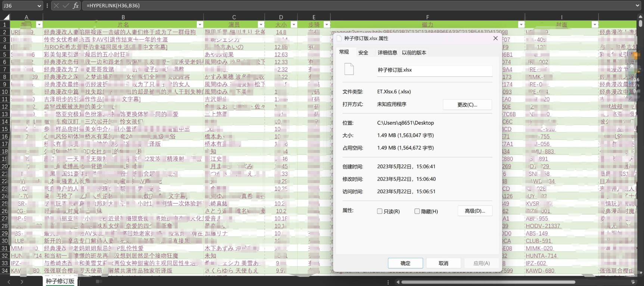Viewport: 644px width, 286px height.
Task: Go to previous sheet with the left arrow
Action: [9, 282]
